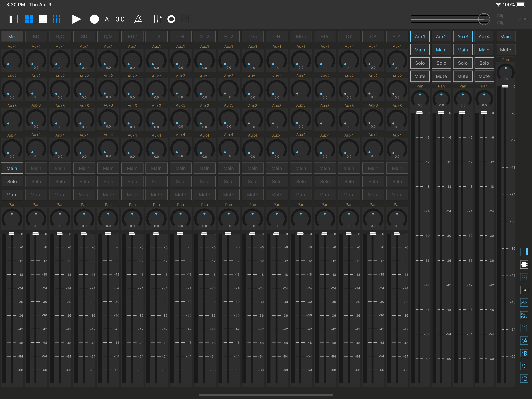Select the Aux1 bus tab
Viewport: 532px width, 399px height.
tap(420, 37)
